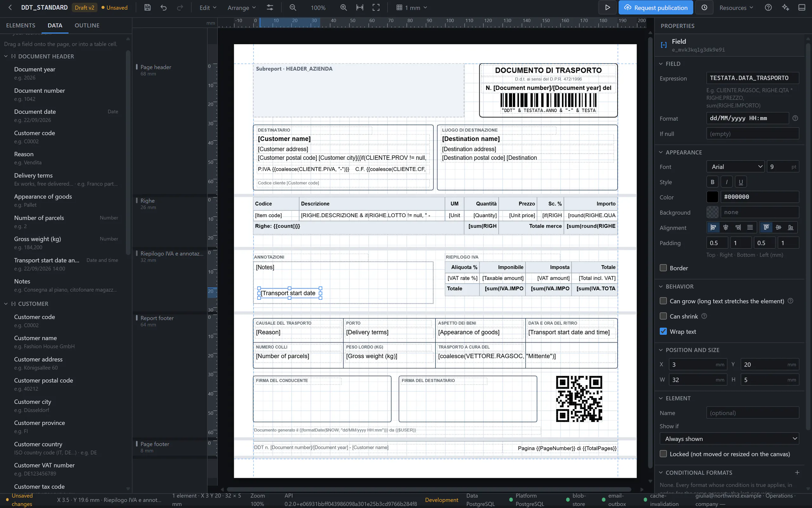Screen dimensions: 812x508
Task: Apply underline style with the U button
Action: pos(741,182)
